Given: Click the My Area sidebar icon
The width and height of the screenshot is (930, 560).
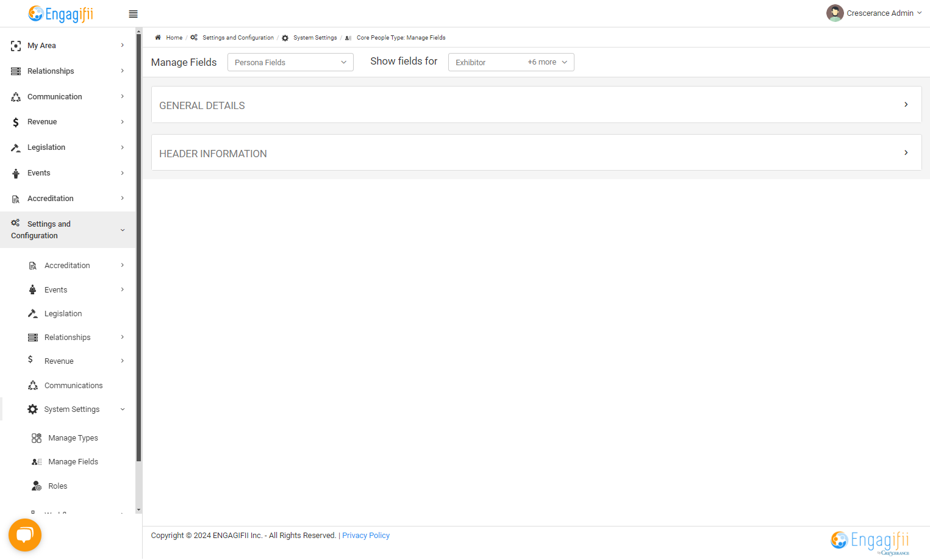Looking at the screenshot, I should 16,46.
